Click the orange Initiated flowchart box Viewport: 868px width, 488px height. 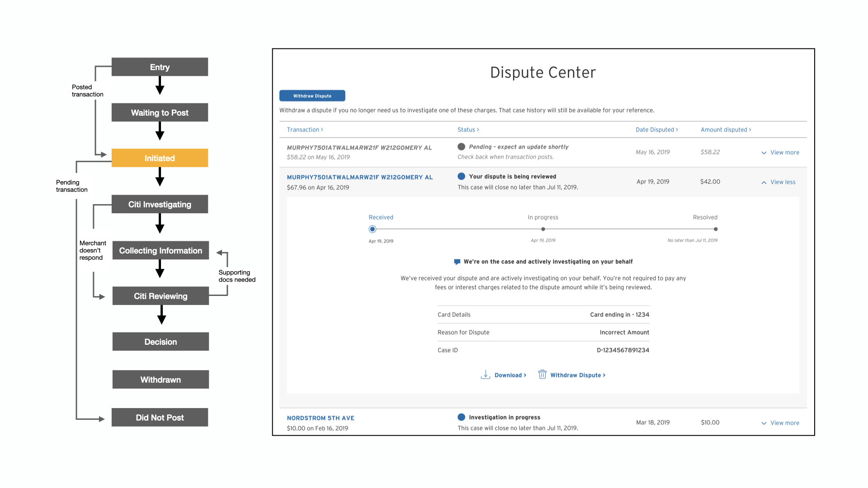(160, 158)
